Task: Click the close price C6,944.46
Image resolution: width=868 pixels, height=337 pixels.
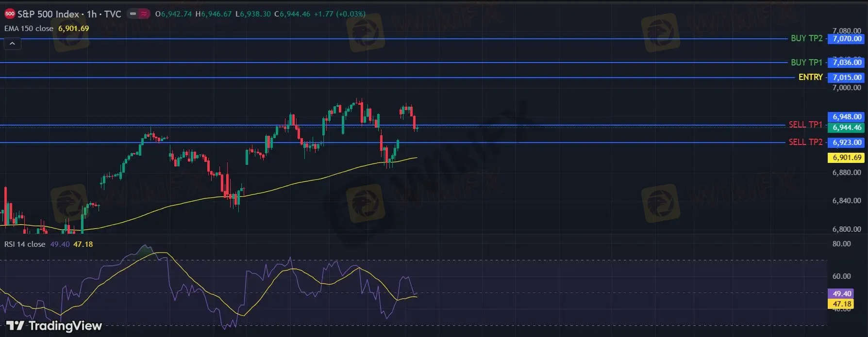Action: coord(292,14)
